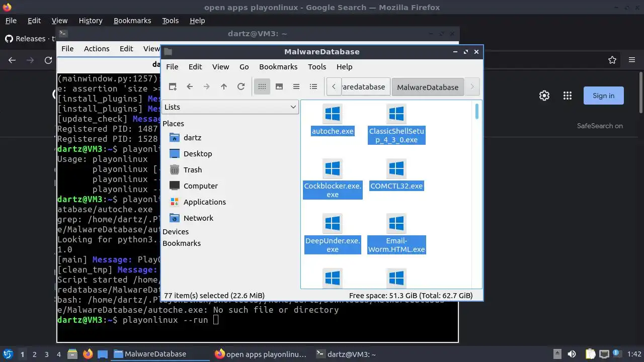This screenshot has height=362, width=644.
Task: Click 'SafeSearch on' link
Action: tap(600, 126)
